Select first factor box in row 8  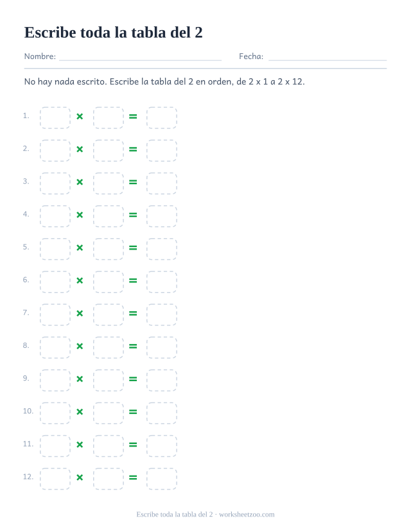55,348
